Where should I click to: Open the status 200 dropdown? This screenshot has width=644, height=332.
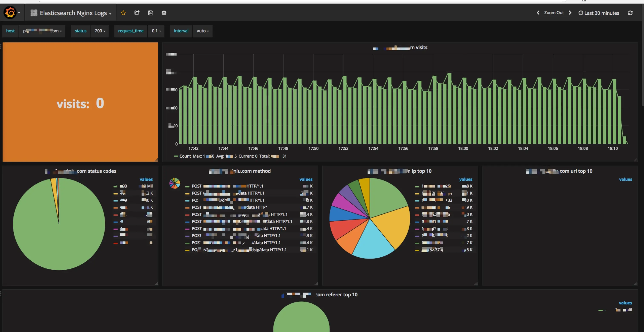click(x=100, y=31)
